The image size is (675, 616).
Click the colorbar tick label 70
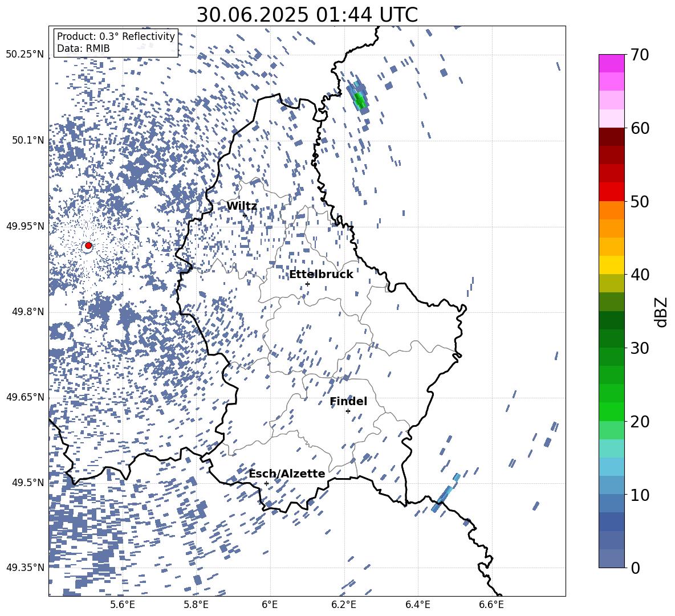640,55
